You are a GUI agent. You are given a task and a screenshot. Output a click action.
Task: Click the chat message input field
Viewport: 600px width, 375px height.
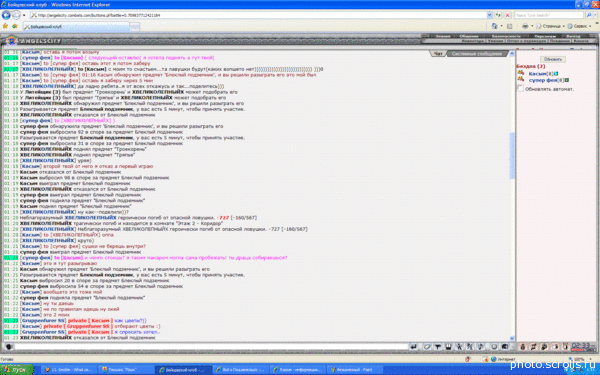211,347
